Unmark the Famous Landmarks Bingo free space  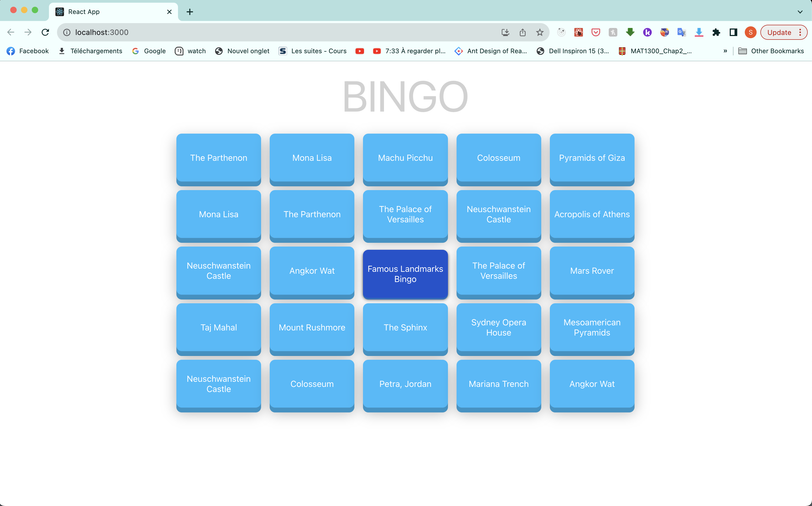[x=405, y=274]
